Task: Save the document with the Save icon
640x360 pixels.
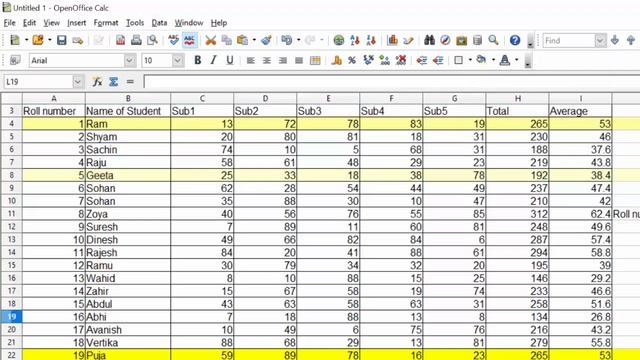Action: [62, 40]
